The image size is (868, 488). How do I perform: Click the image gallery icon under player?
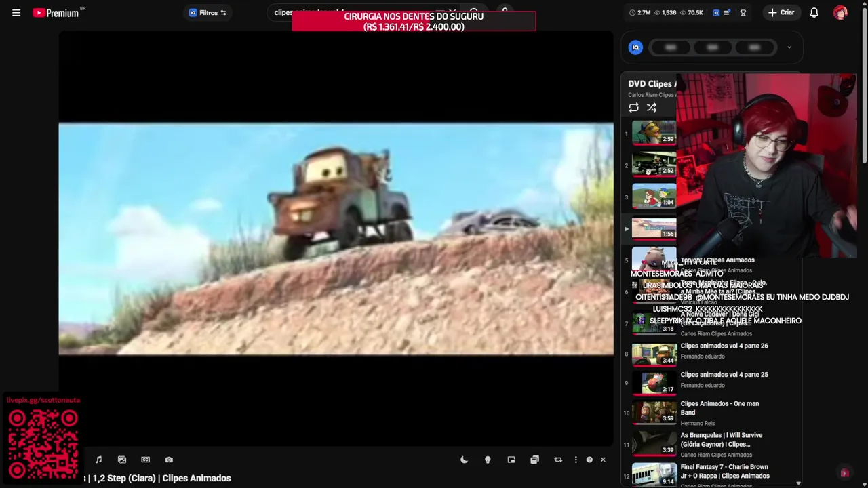click(x=122, y=460)
